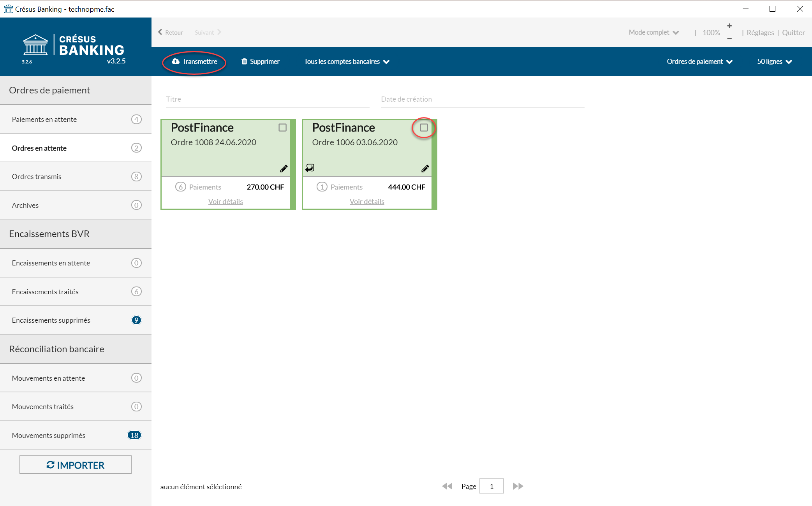Screen dimensions: 812x506
Task: Select Encaissements supprimés
Action: [x=76, y=320]
